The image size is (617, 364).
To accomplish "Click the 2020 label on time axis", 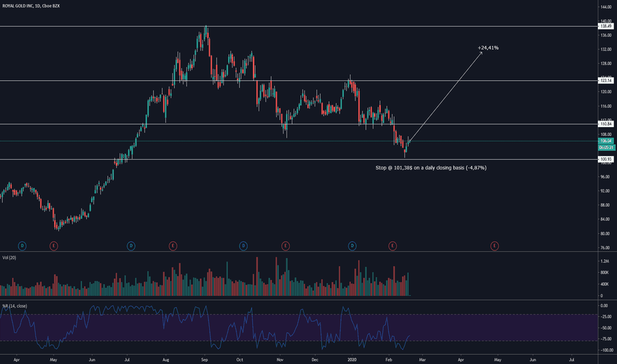I will 352,359.
